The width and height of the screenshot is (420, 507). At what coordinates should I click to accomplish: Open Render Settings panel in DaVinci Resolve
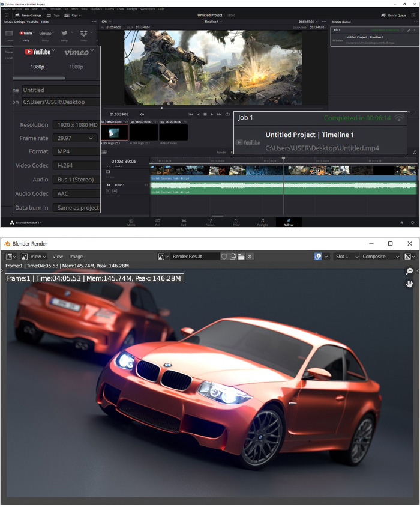tap(28, 15)
